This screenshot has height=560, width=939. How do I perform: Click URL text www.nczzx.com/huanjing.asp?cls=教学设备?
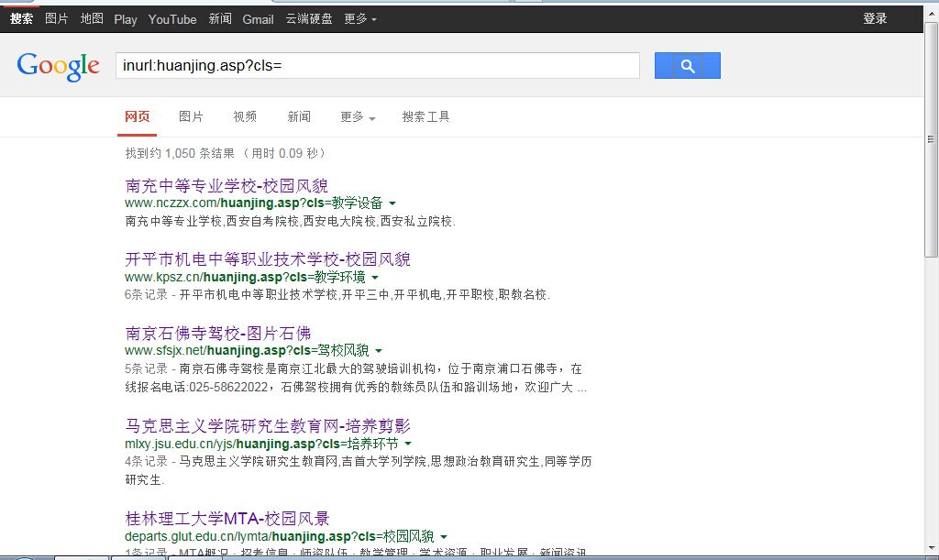pyautogui.click(x=253, y=203)
